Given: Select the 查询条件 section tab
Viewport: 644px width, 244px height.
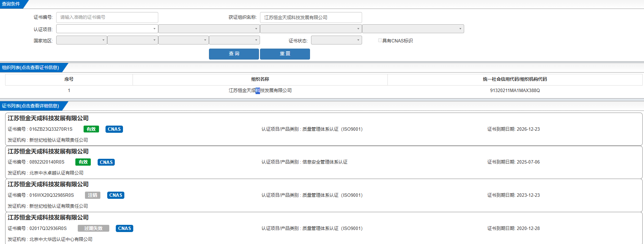Looking at the screenshot, I should point(12,4).
